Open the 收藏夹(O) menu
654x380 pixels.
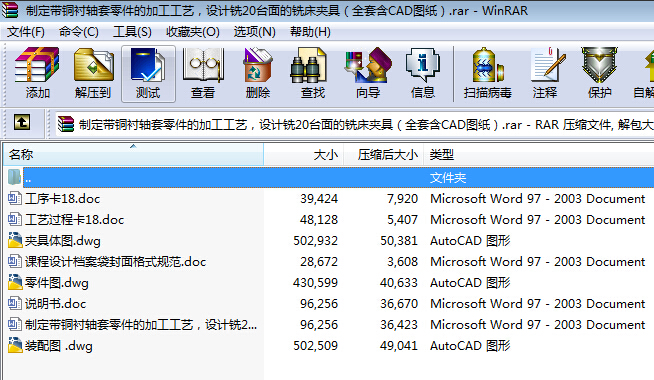click(193, 32)
